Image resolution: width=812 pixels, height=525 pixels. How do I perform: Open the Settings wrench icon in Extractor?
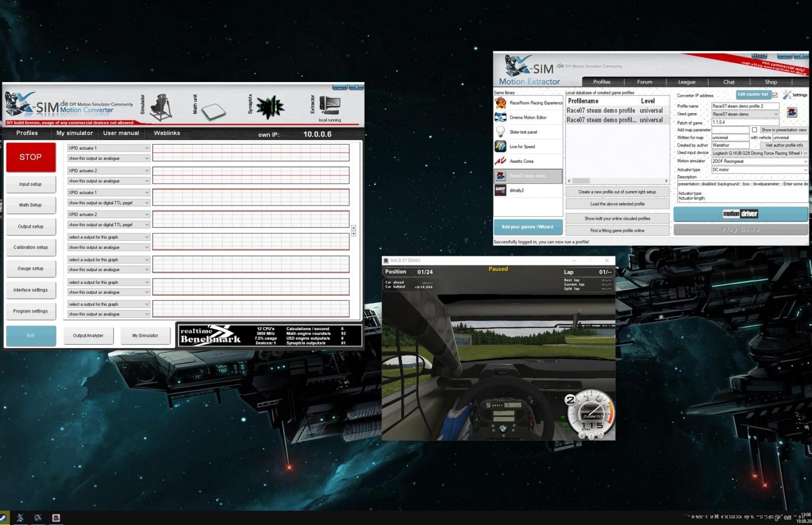787,95
